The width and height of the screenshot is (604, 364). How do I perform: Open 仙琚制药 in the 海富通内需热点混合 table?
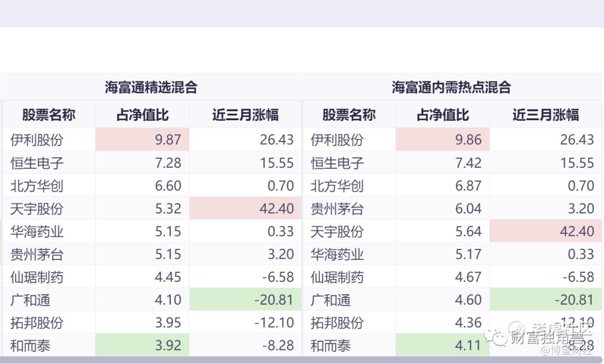(x=337, y=277)
